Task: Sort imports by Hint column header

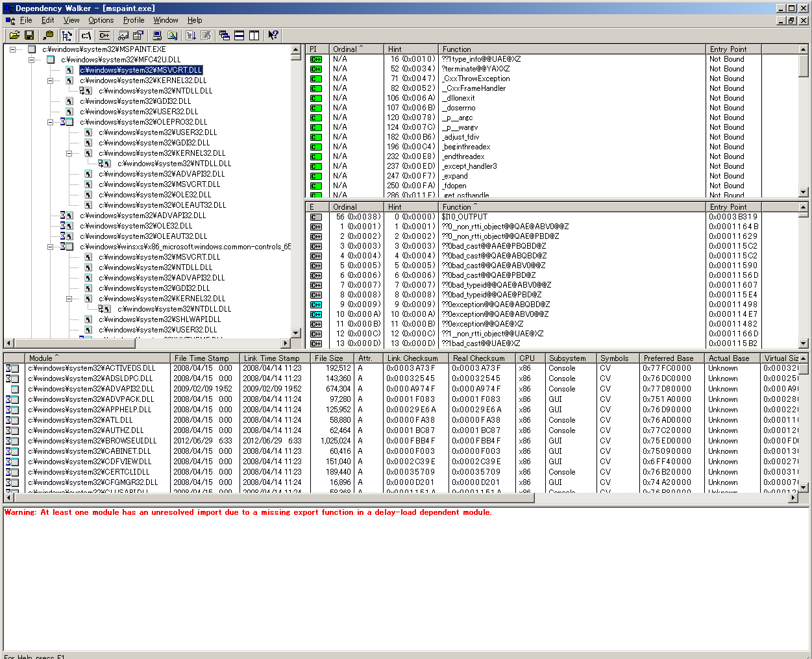Action: [411, 49]
